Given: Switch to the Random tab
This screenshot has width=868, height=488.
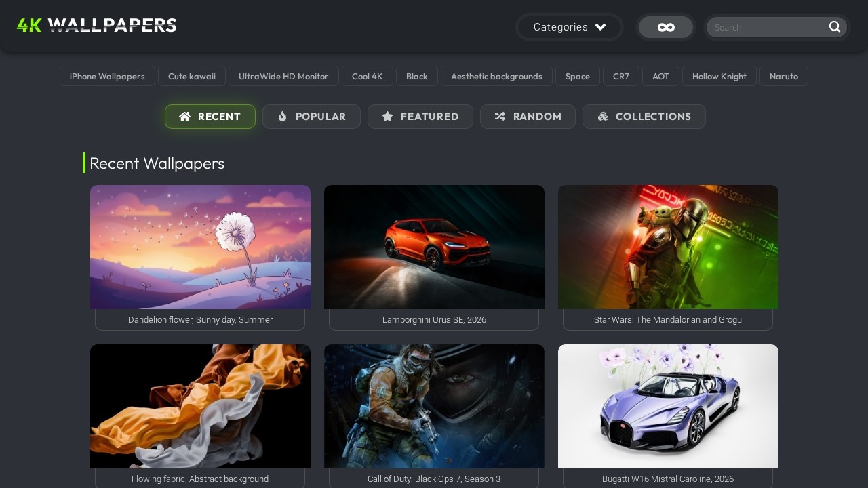Looking at the screenshot, I should (x=528, y=117).
